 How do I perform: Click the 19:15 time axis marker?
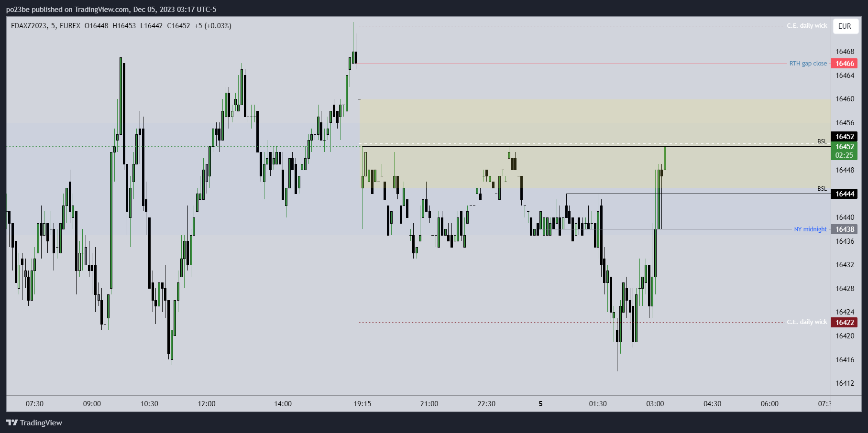click(x=363, y=404)
